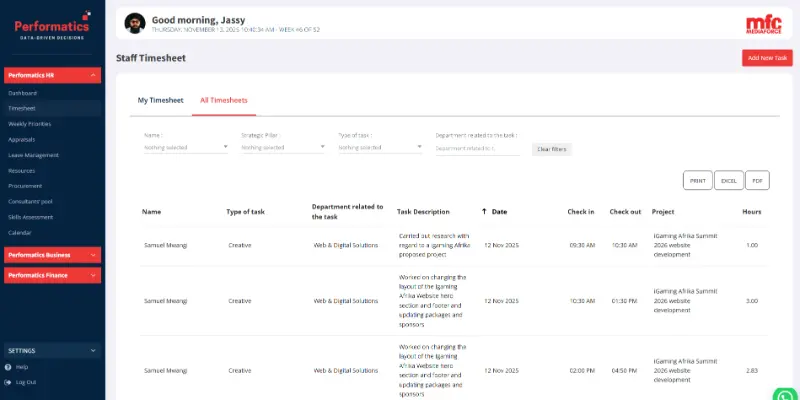Click the Help question mark icon
Image resolution: width=800 pixels, height=400 pixels.
pos(8,367)
